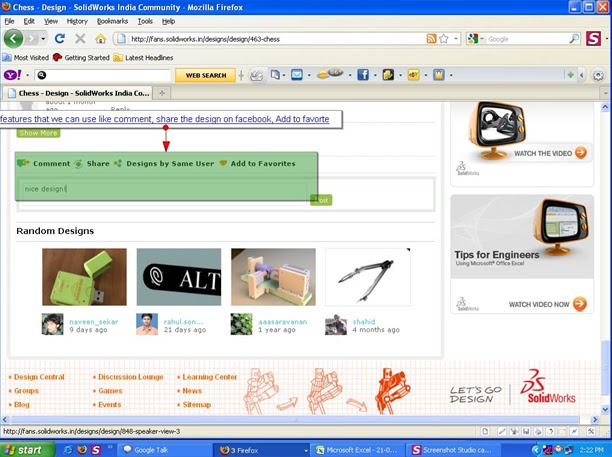
Task: Expand the Yahoo! logo menu arrow
Action: (x=27, y=75)
